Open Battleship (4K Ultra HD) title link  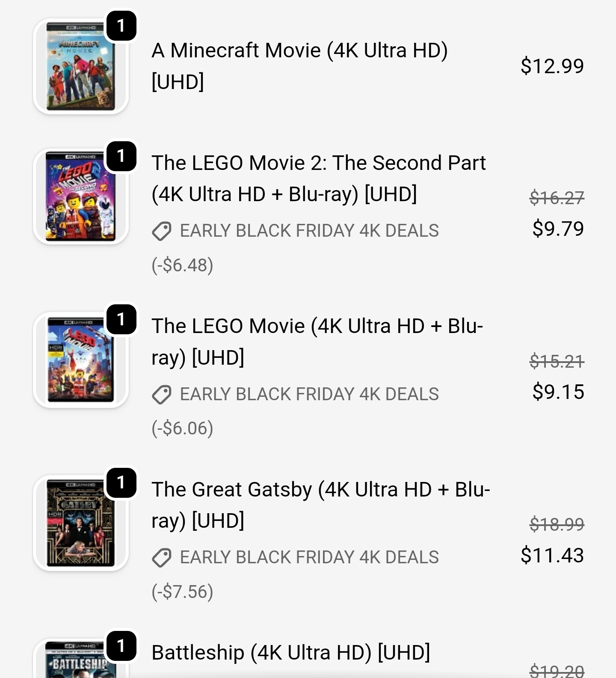click(291, 653)
